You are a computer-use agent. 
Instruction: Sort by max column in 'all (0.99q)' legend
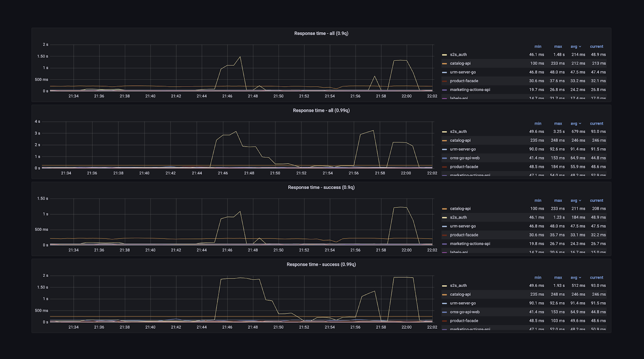[x=558, y=124]
